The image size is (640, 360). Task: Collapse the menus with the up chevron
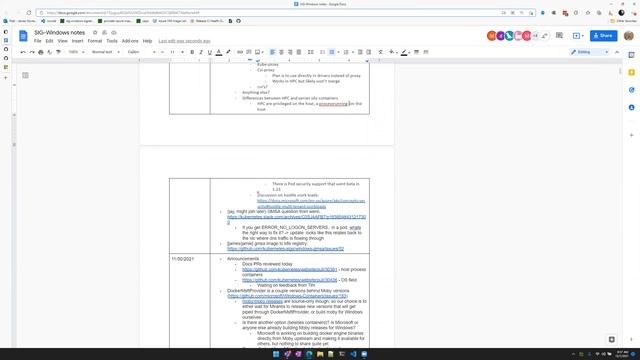pos(617,52)
